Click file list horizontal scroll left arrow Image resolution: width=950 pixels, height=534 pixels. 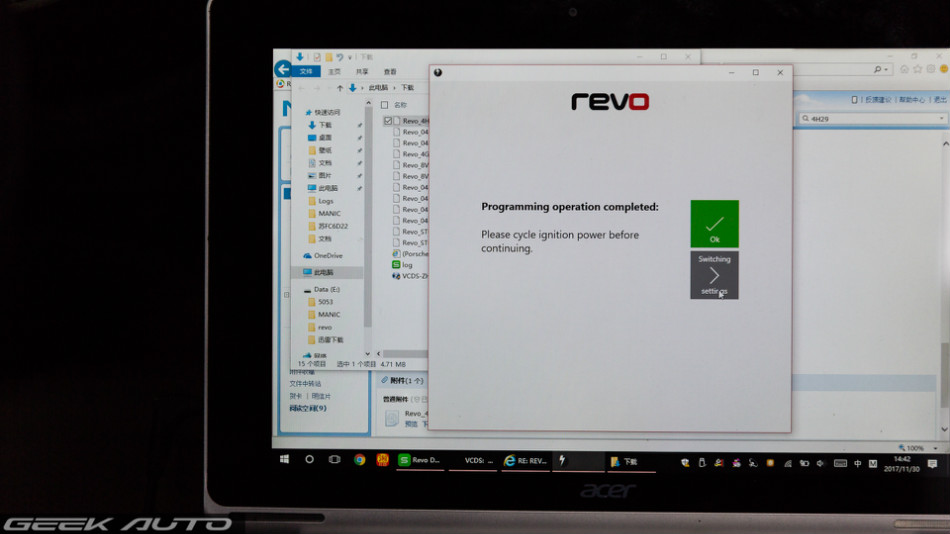(x=379, y=353)
